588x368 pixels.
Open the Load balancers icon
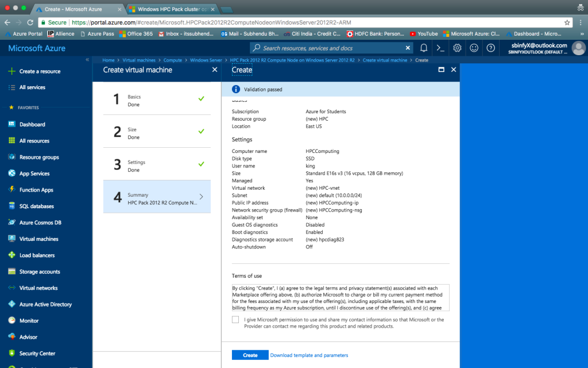[x=11, y=255]
